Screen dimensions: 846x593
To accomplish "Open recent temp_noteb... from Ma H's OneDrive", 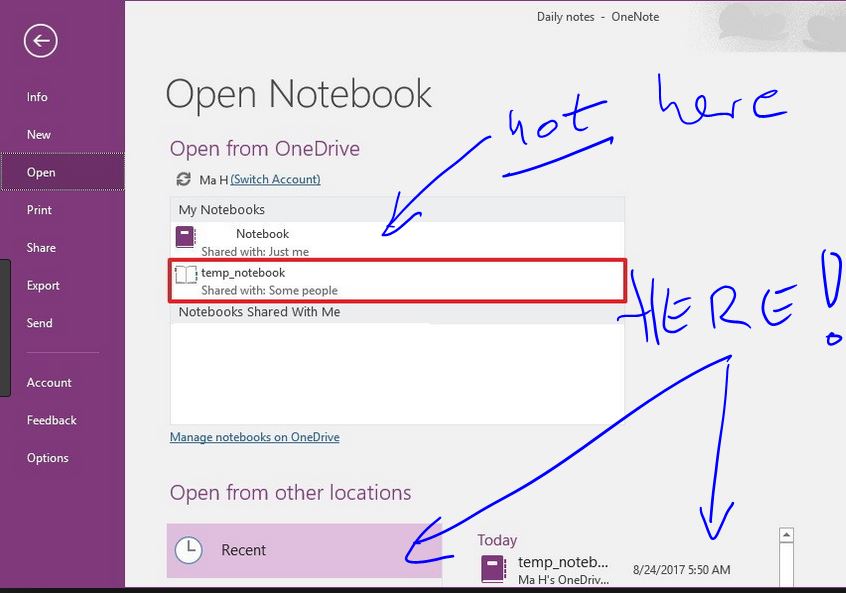I will coord(604,569).
